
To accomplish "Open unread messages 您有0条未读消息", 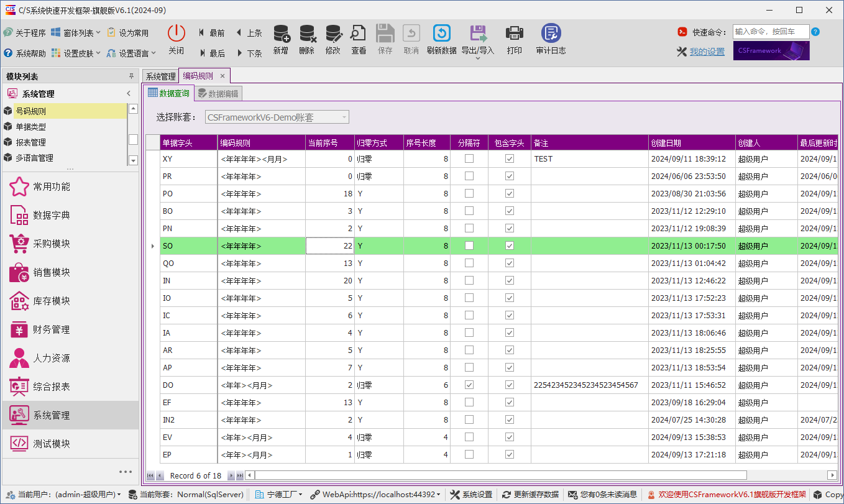I will [x=602, y=495].
